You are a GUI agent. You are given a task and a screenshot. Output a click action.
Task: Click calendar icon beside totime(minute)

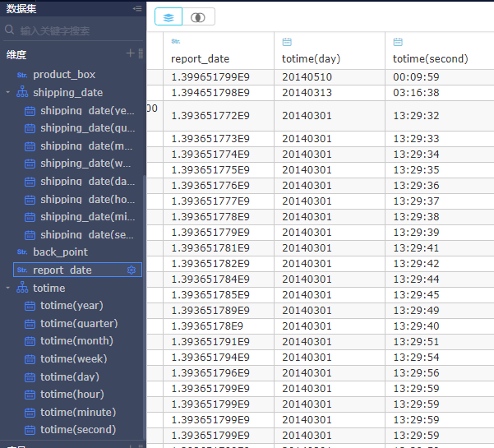tap(30, 413)
